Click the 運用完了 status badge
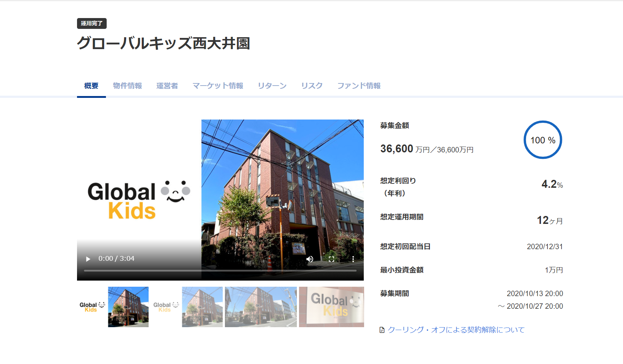 coord(92,23)
